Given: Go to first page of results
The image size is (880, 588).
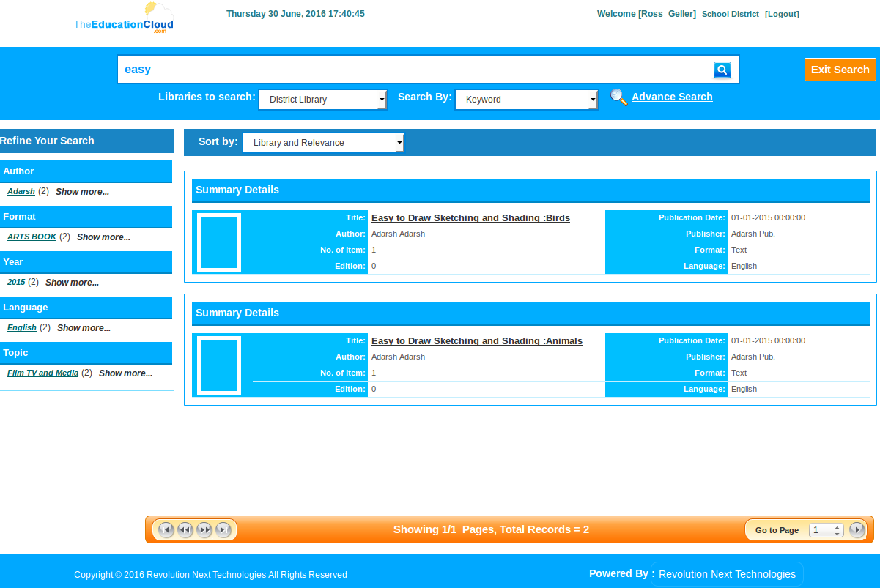Looking at the screenshot, I should [x=166, y=529].
